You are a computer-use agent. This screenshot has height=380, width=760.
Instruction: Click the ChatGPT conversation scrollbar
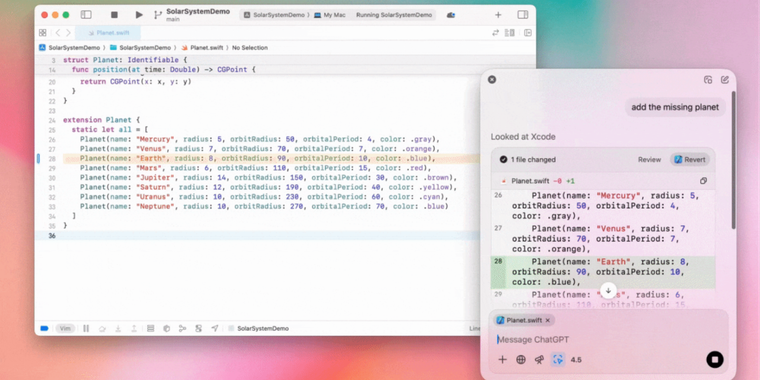coord(733,160)
